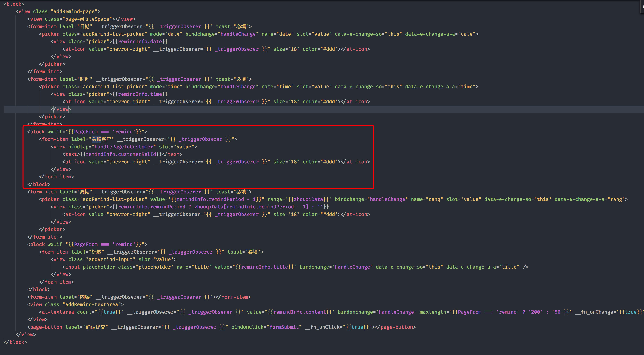Click the page-whiteSpace class value
The width and height of the screenshot is (644, 355).
tap(87, 19)
